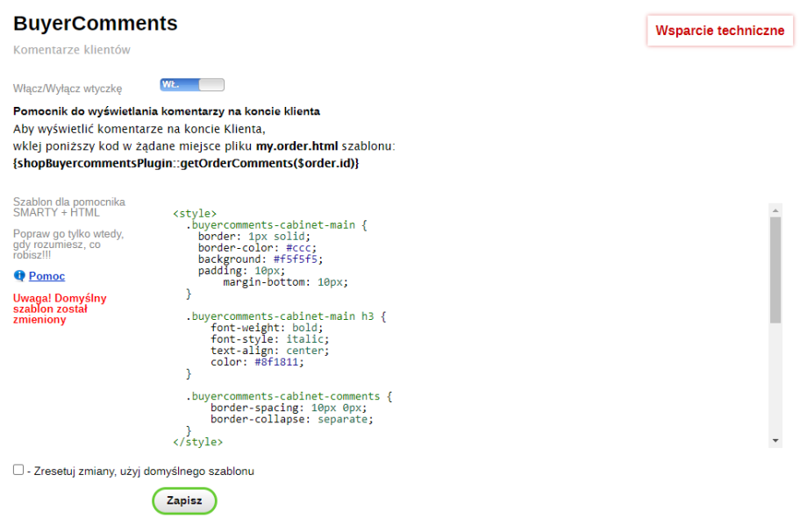Click the <style> line in the template
The width and height of the screenshot is (807, 532).
click(193, 213)
